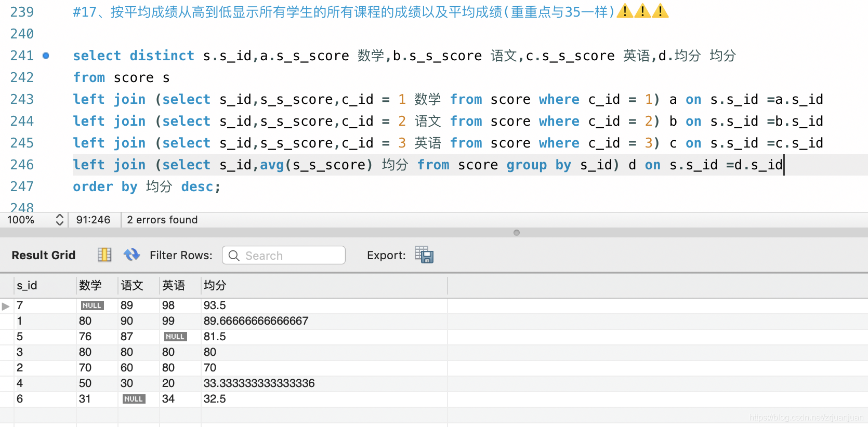868x427 pixels.
Task: Click the cell '33.333333333333336'
Action: click(259, 383)
